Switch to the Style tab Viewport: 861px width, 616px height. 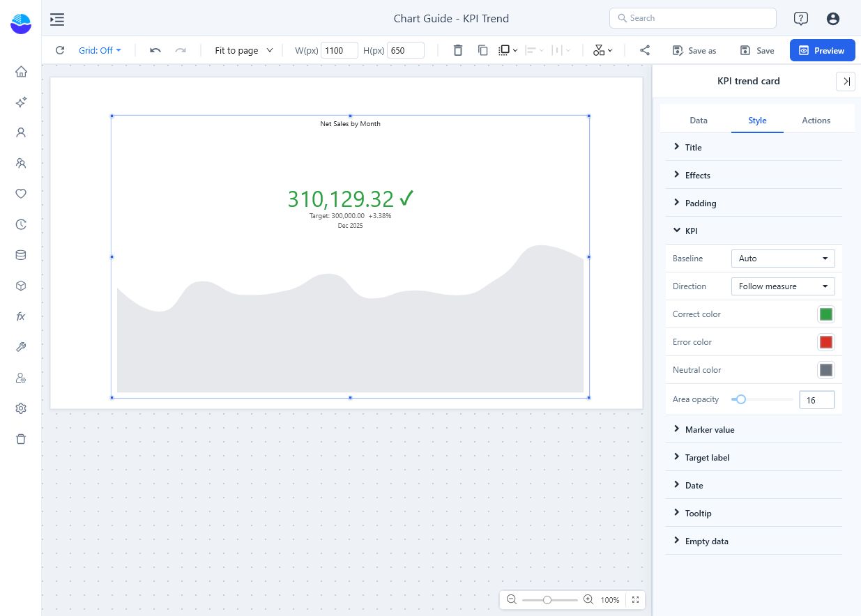coord(757,121)
